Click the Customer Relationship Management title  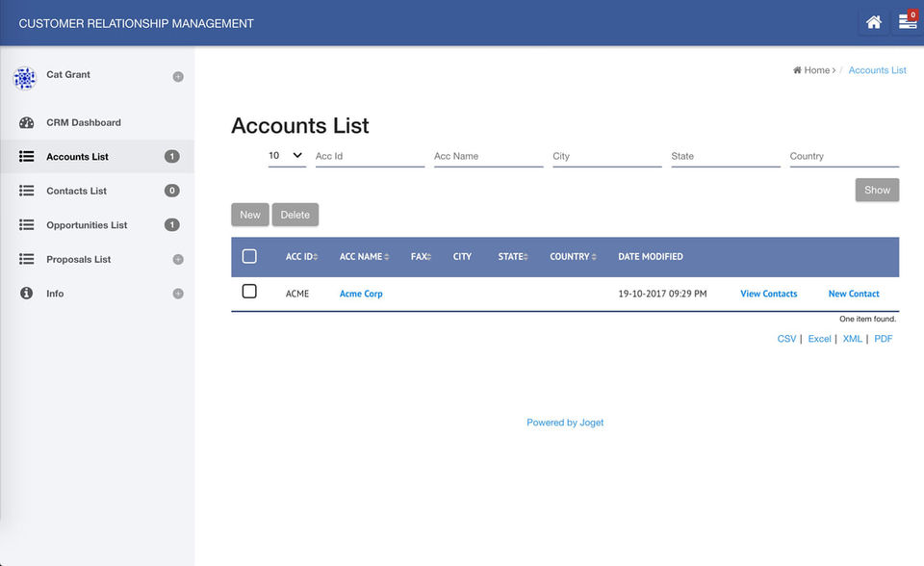pos(136,23)
